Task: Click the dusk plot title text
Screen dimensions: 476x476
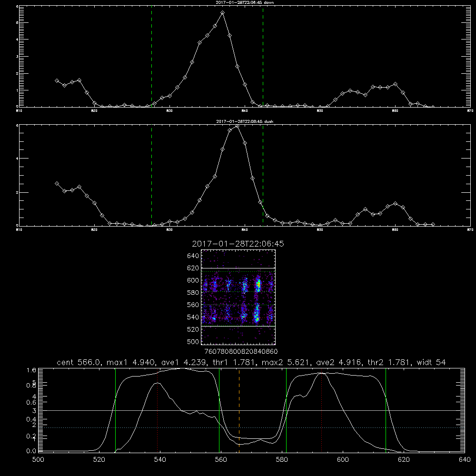Action: pos(245,121)
